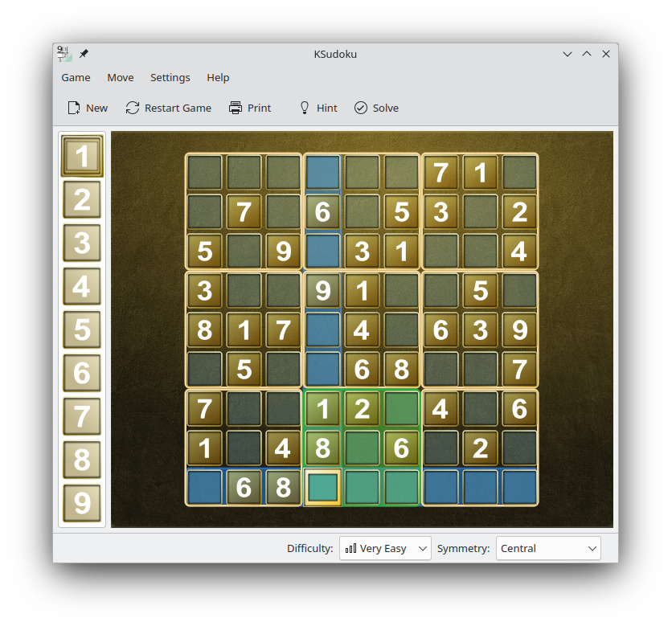Open the Settings menu
Image resolution: width=672 pixels, height=626 pixels.
(170, 77)
